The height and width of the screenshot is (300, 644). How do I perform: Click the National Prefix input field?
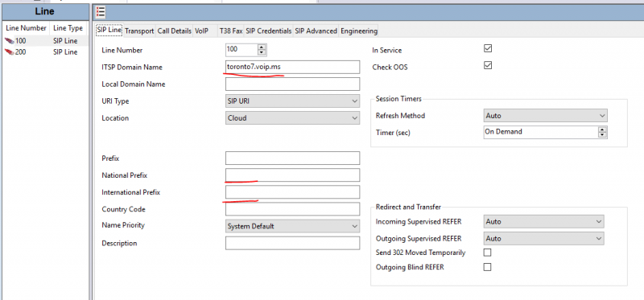pos(292,175)
